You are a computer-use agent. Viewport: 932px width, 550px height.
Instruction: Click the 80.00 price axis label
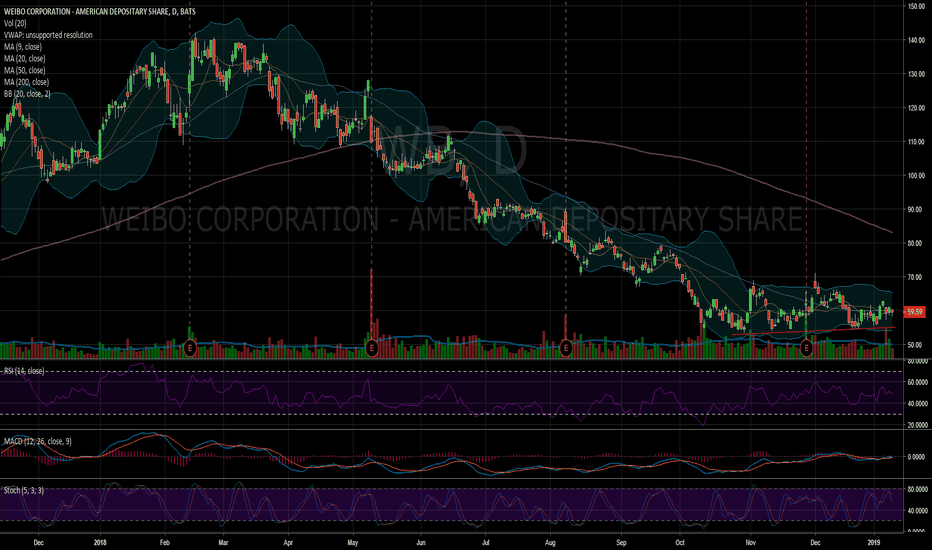[915, 243]
